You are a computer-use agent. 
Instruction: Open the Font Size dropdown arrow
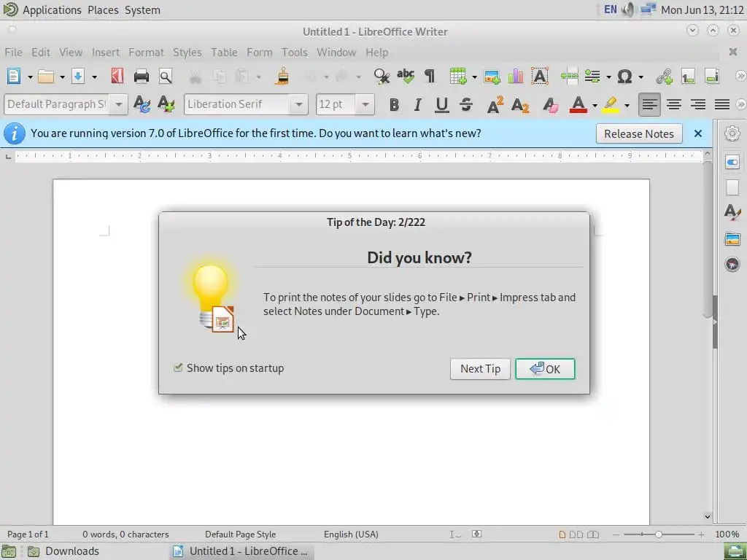tap(365, 104)
